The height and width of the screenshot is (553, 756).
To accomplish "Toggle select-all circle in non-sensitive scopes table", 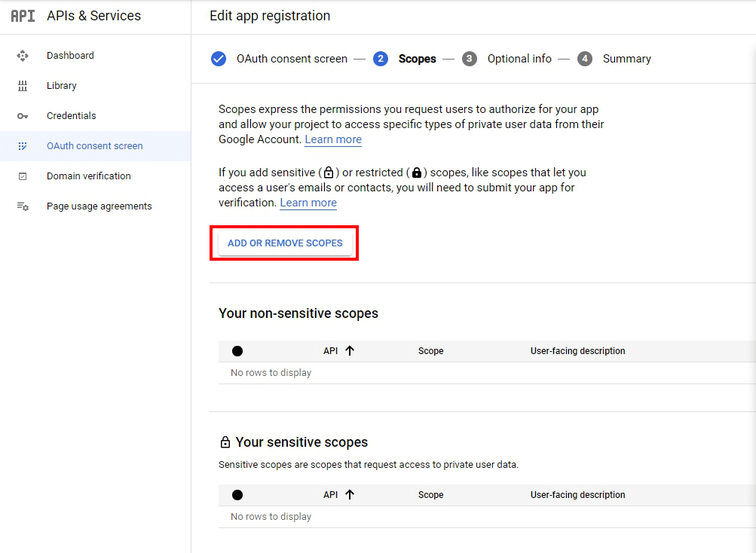I will pyautogui.click(x=237, y=351).
